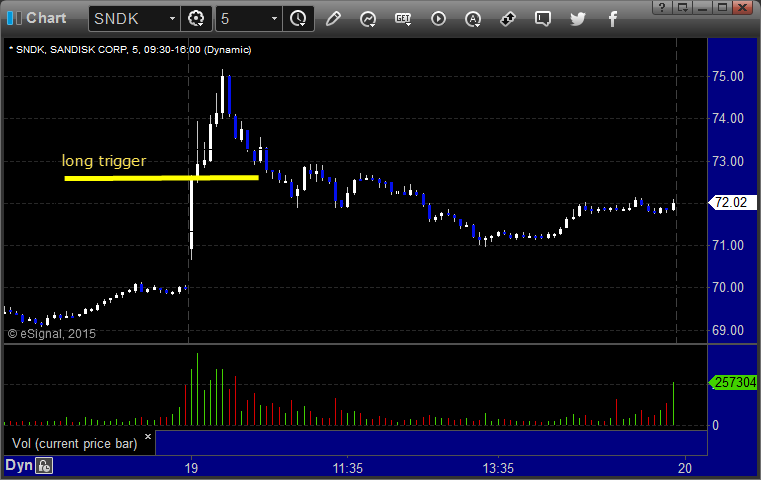Close the Vol study pane with X
The width and height of the screenshot is (761, 480).
148,436
